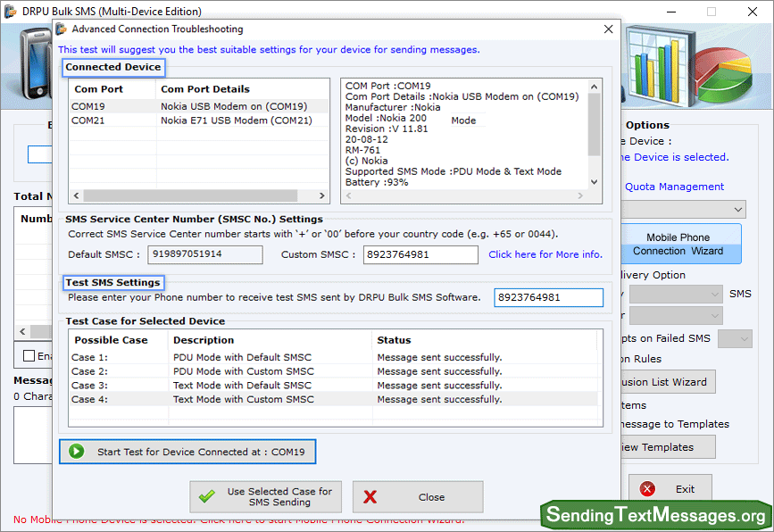Click Description column header
The height and width of the screenshot is (532, 774).
coord(270,340)
